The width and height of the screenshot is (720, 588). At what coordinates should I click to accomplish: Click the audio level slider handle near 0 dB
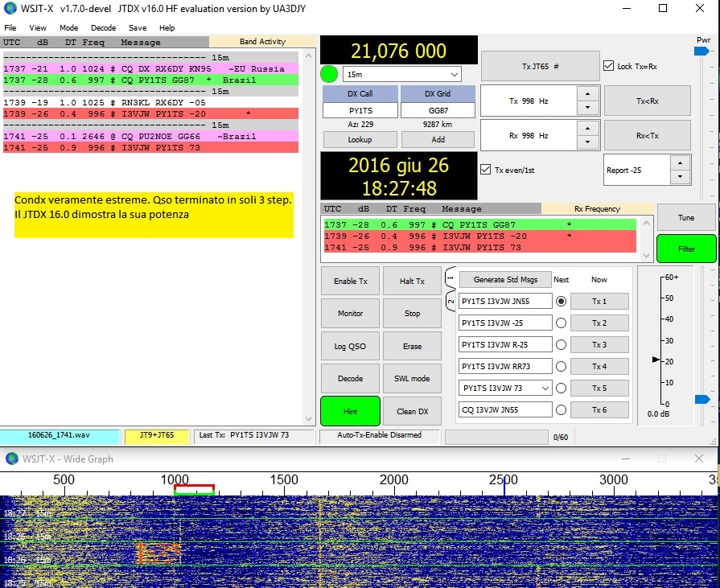[702, 399]
